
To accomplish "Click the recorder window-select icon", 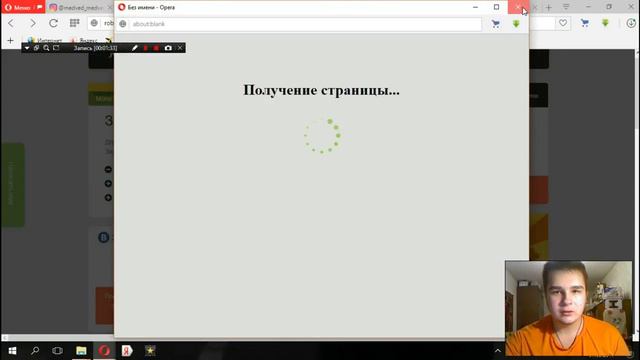I will 36,48.
